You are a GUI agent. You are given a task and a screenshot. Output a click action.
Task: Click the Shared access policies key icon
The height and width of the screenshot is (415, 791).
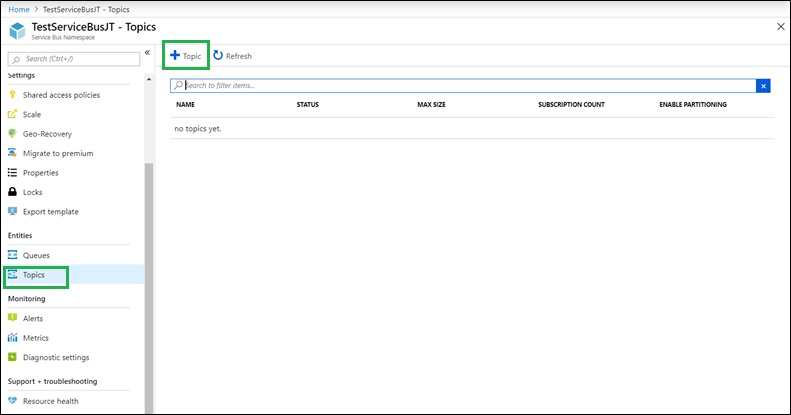pyautogui.click(x=13, y=94)
